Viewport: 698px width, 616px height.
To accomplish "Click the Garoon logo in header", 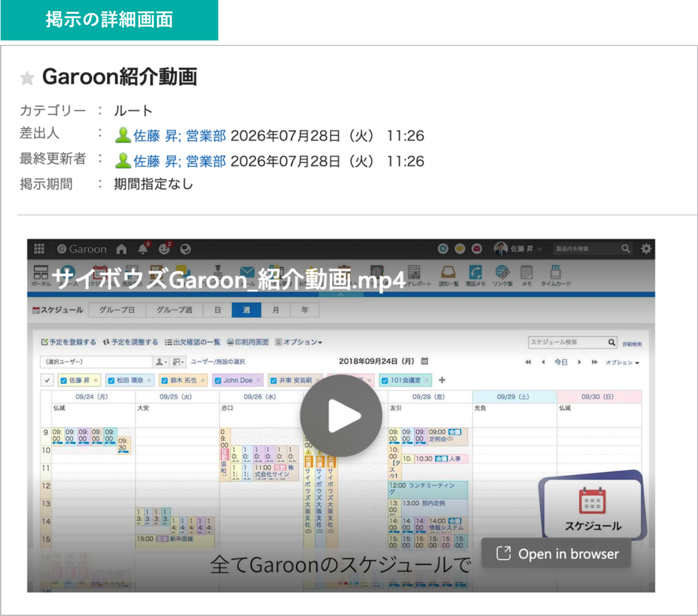I will point(82,249).
